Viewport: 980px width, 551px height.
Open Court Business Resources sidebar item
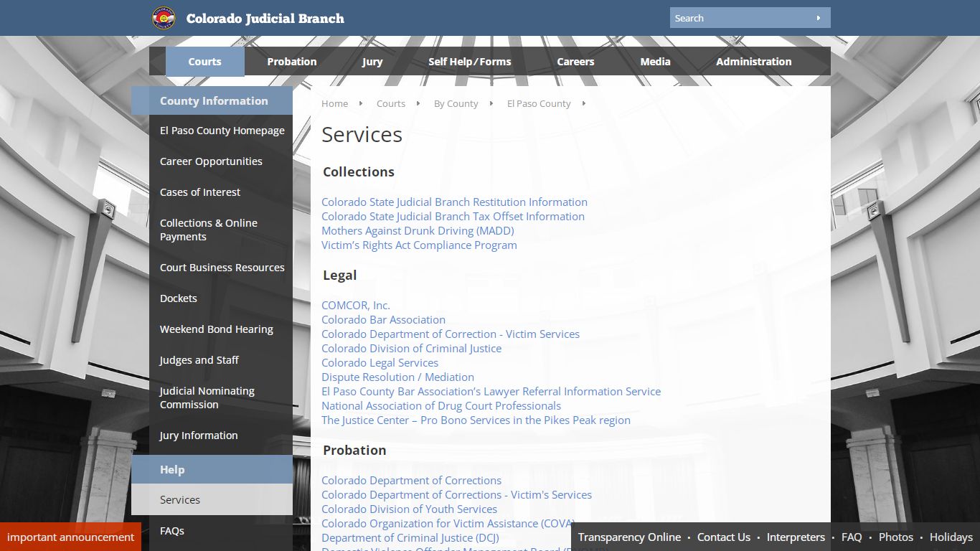pyautogui.click(x=222, y=268)
